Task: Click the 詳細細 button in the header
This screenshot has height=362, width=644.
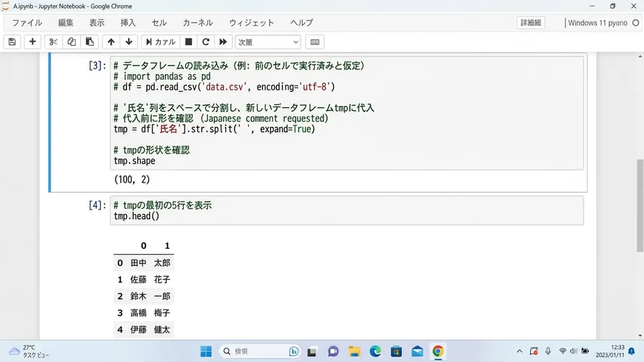Action: [531, 23]
